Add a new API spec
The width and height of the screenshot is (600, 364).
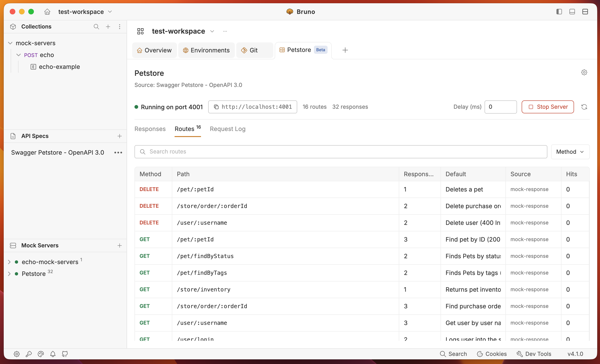120,136
